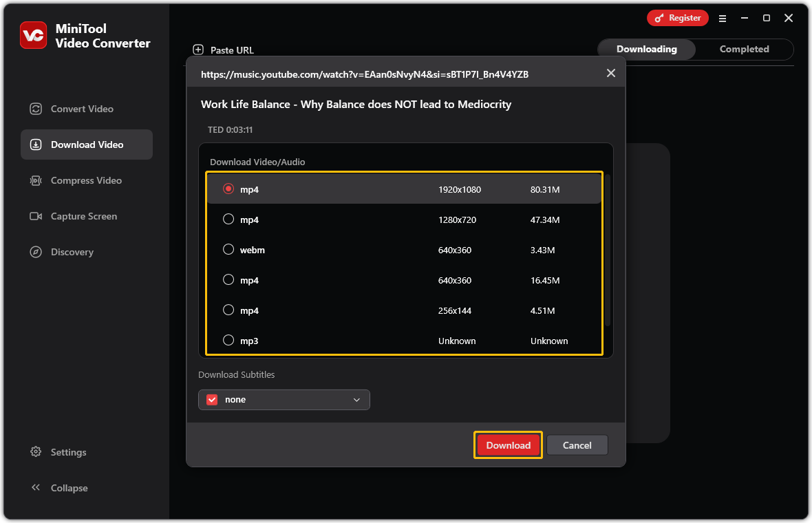Viewport: 812px width, 523px height.
Task: Switch to the Downloading tab
Action: [646, 49]
